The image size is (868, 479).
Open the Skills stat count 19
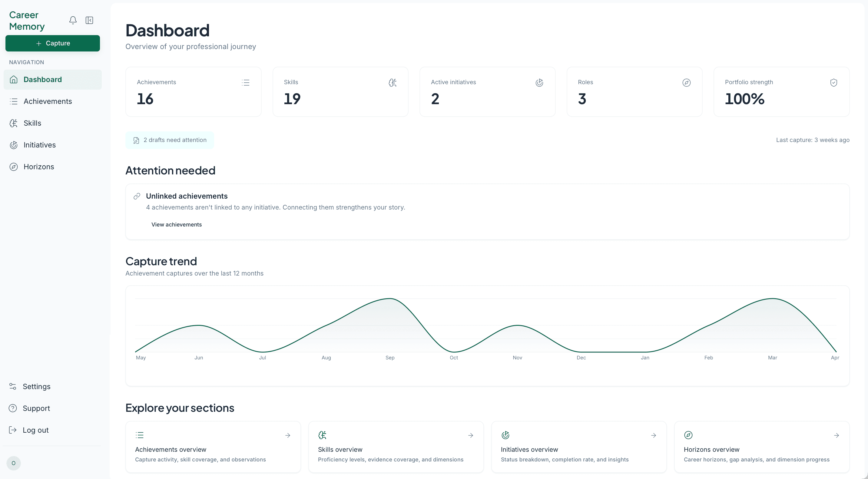click(292, 99)
